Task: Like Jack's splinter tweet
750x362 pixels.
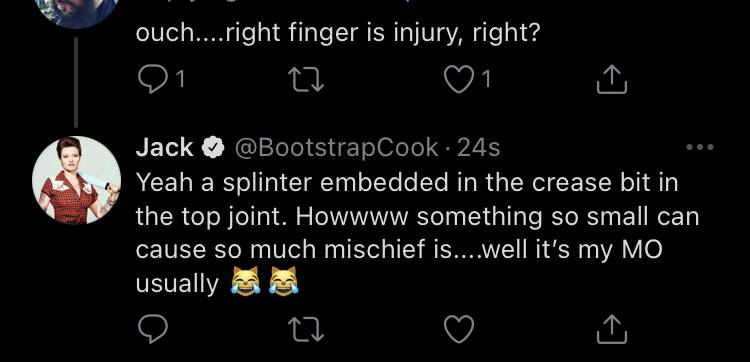Action: 459,329
